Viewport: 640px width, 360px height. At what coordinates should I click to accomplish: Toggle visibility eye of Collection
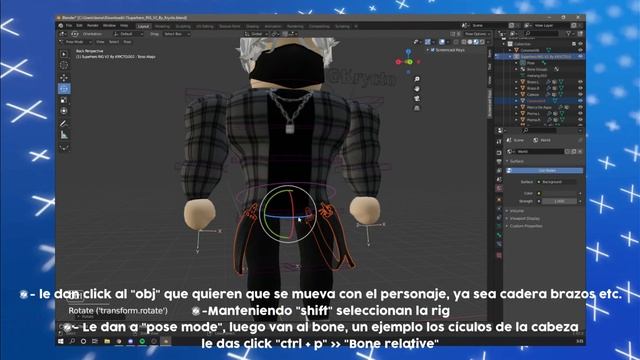pos(580,44)
